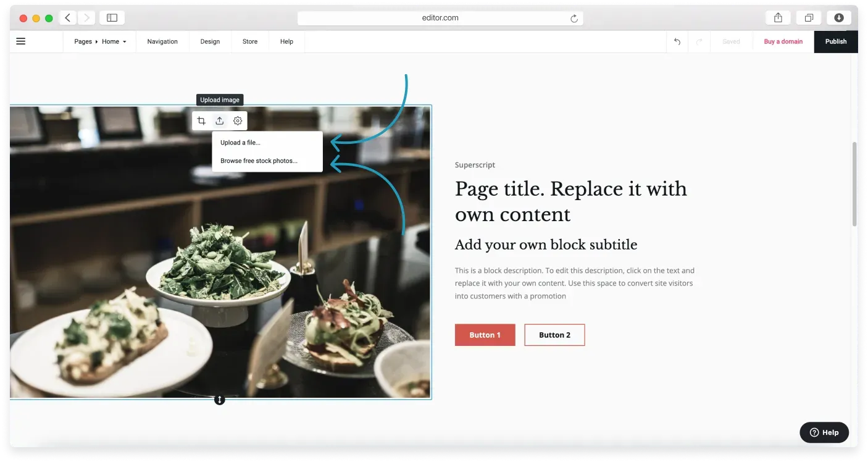868x462 pixels.
Task: Click the browser share icon
Action: click(x=778, y=18)
